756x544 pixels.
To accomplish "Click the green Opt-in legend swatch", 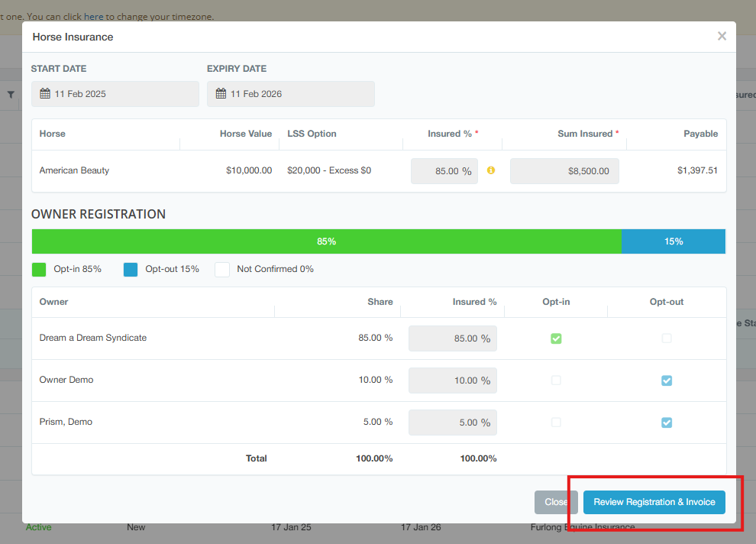I will pyautogui.click(x=39, y=269).
